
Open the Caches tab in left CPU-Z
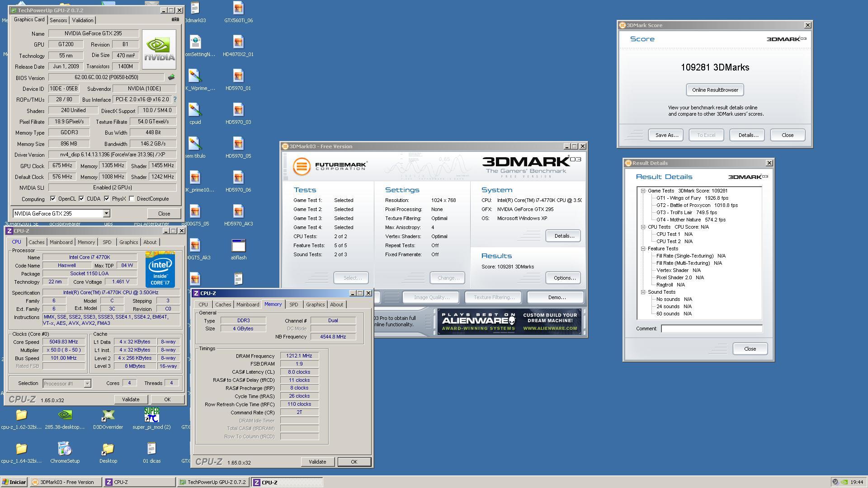[x=37, y=242]
